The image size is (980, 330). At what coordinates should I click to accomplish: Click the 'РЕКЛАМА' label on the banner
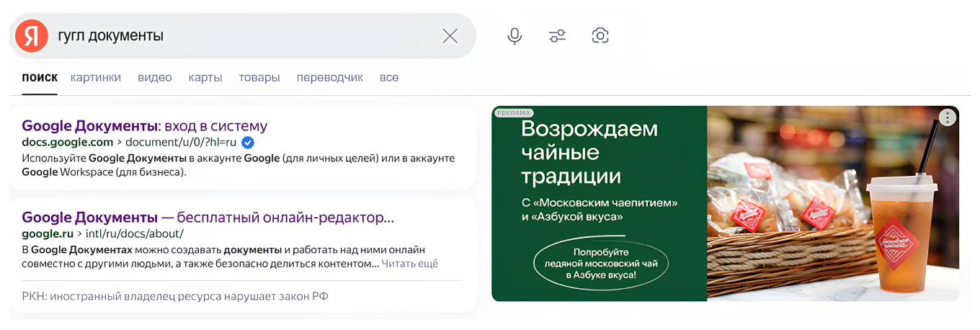[x=514, y=113]
